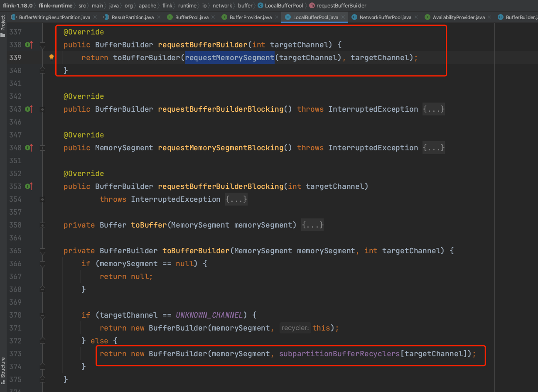Switch to BufferProvider.java tab
The height and width of the screenshot is (392, 538).
coord(251,17)
